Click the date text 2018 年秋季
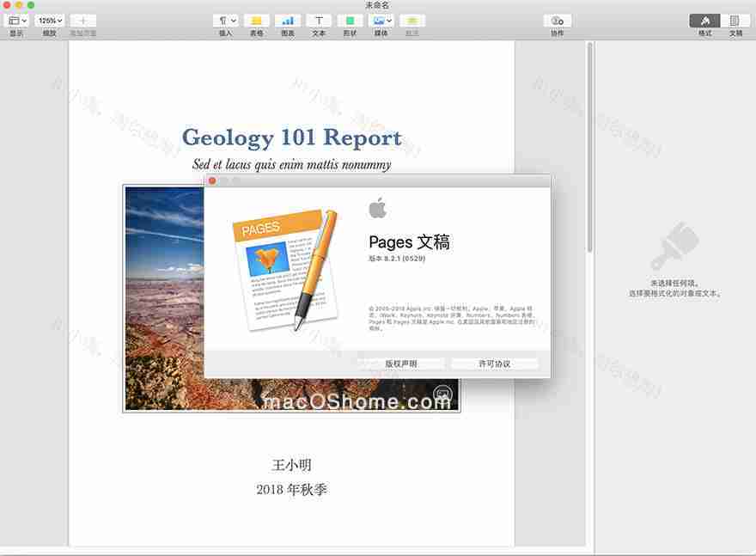 coord(291,490)
